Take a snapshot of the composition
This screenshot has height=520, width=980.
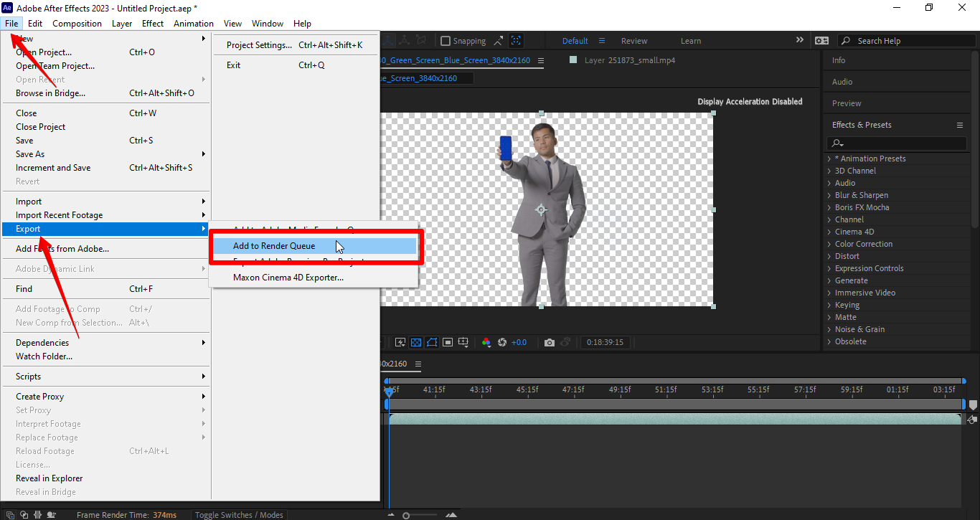[549, 342]
